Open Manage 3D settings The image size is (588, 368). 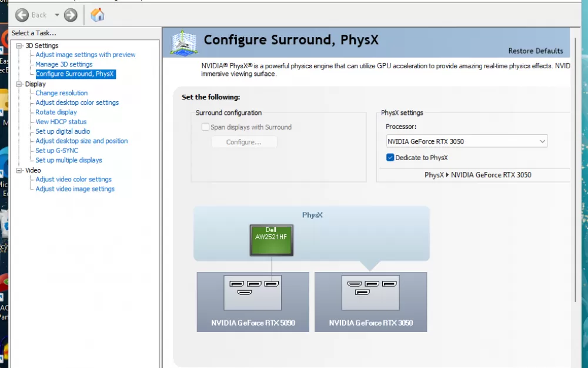click(x=64, y=64)
